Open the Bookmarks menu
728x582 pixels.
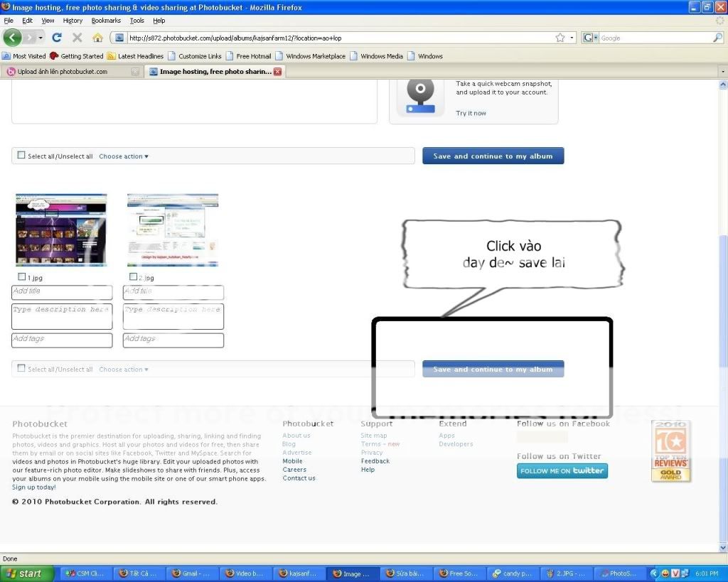(x=106, y=21)
